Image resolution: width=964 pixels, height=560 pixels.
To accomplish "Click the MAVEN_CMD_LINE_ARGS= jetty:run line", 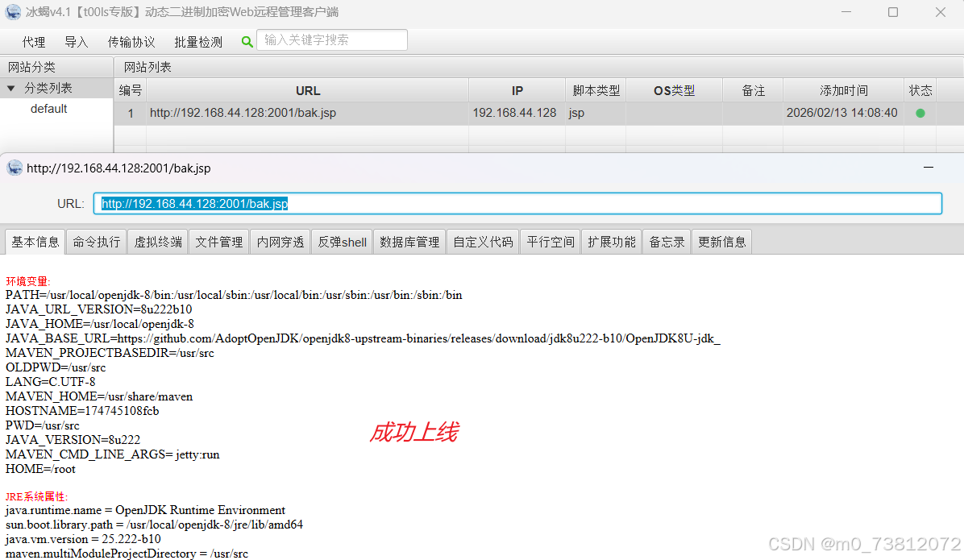I will [x=113, y=454].
